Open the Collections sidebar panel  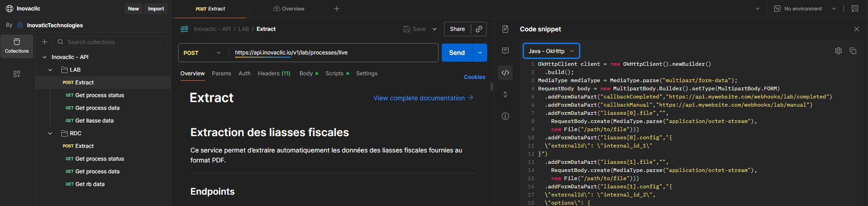click(17, 46)
